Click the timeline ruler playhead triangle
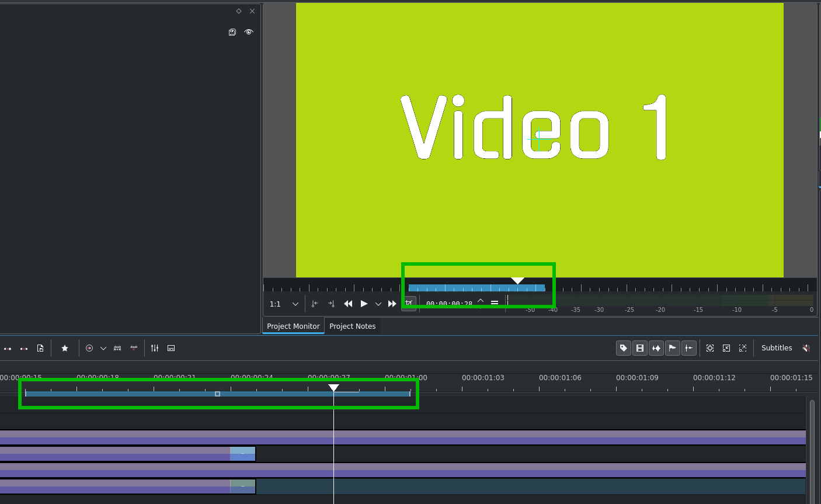Image resolution: width=821 pixels, height=504 pixels. [333, 388]
